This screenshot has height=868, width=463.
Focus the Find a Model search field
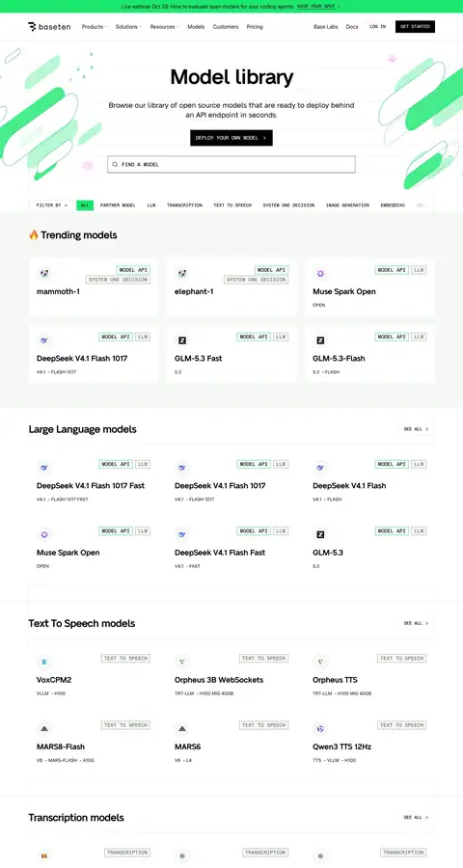coord(231,164)
